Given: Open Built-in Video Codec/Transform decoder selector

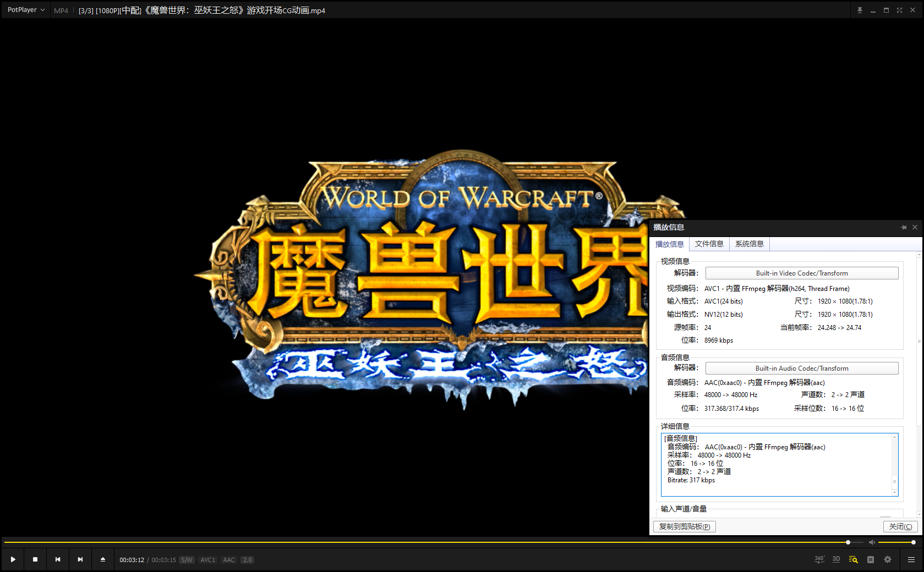Looking at the screenshot, I should 801,273.
